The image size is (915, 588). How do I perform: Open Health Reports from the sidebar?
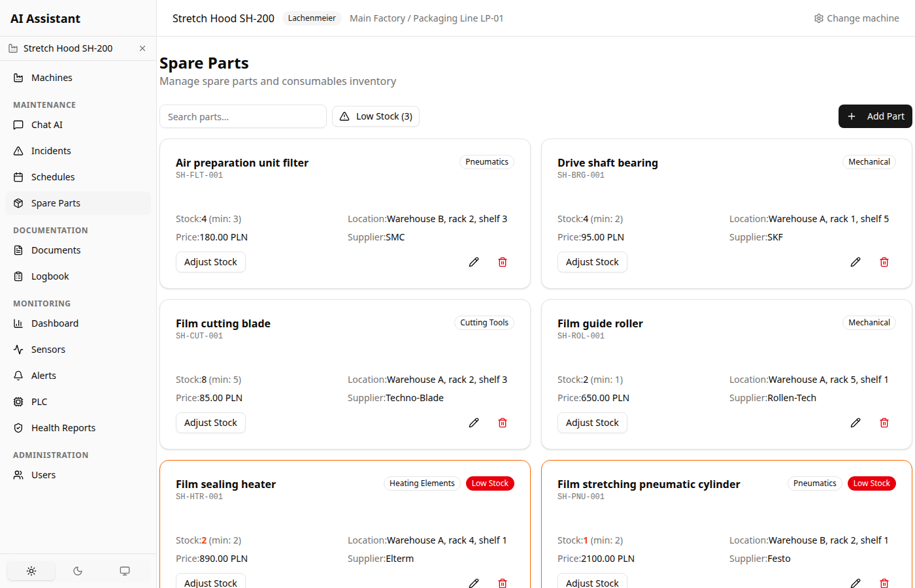[62, 427]
